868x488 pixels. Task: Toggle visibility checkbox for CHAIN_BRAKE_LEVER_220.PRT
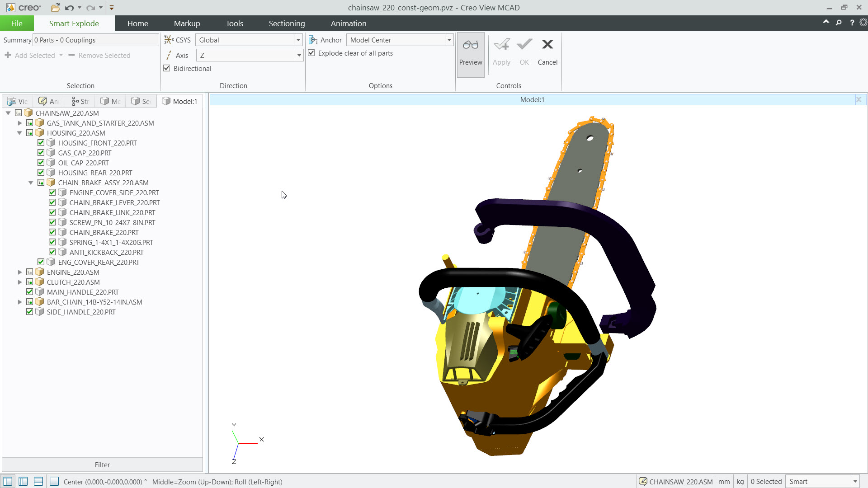(52, 202)
